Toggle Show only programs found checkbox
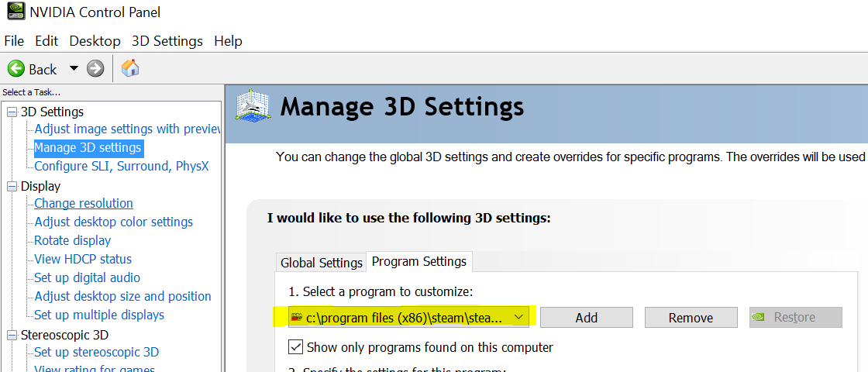 pyautogui.click(x=295, y=347)
